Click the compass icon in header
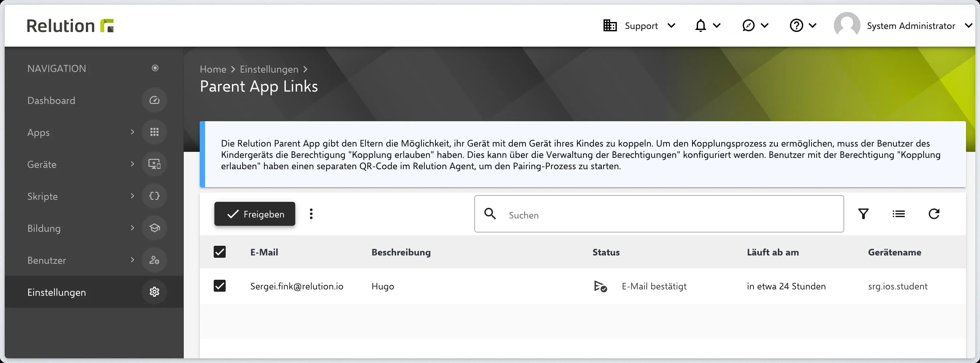This screenshot has width=980, height=363. pos(748,26)
